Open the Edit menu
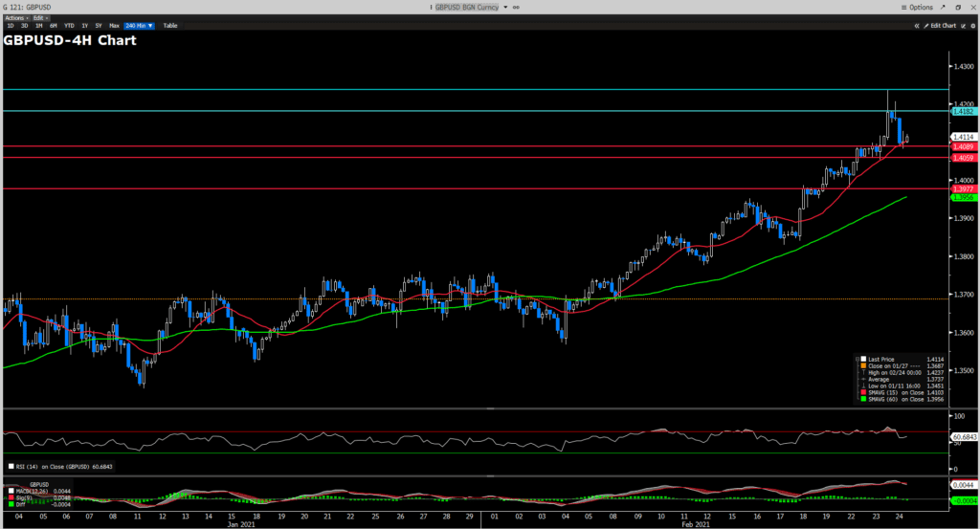The height and width of the screenshot is (529, 980). pos(40,18)
